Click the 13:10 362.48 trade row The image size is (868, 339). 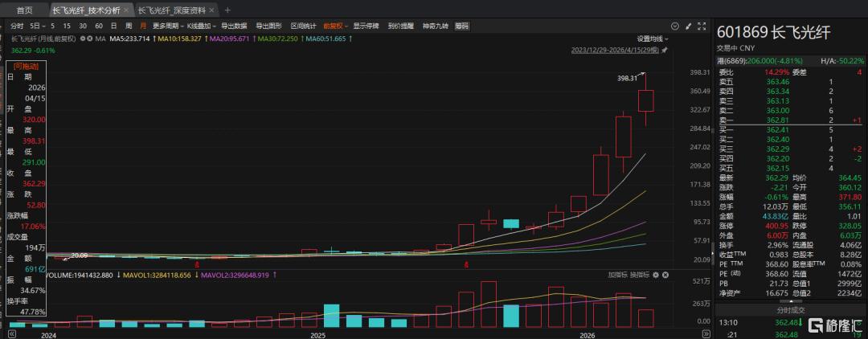[791, 324]
